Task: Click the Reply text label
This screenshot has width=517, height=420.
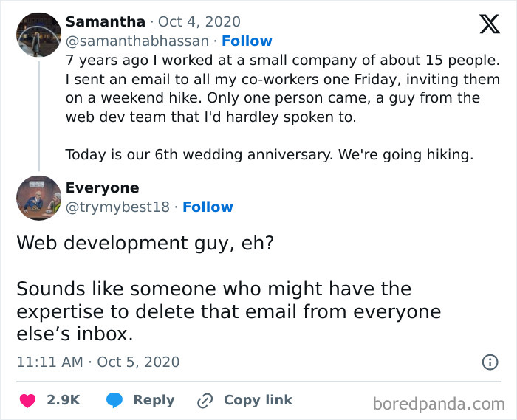Action: (154, 400)
